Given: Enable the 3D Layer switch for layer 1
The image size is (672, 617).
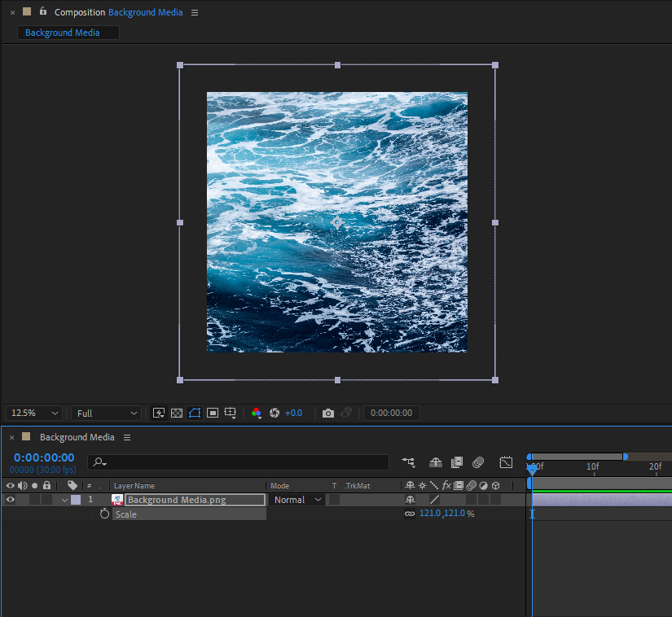Looking at the screenshot, I should coord(496,499).
